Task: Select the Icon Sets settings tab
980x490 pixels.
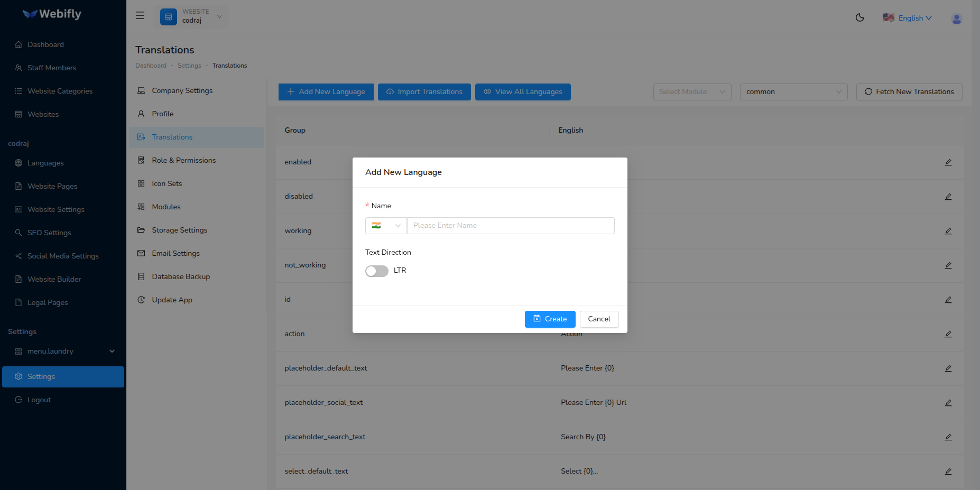Action: 167,183
